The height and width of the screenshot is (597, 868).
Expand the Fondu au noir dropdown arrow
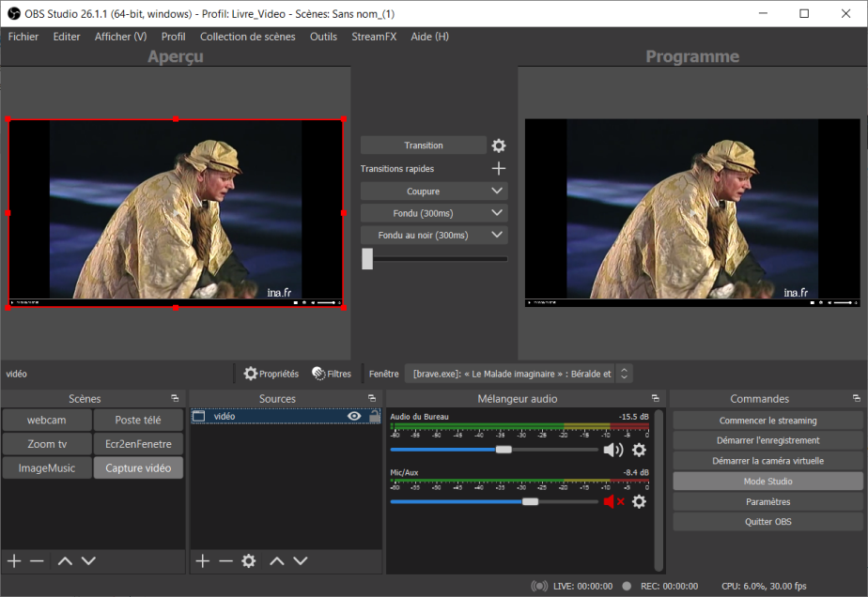[497, 236]
